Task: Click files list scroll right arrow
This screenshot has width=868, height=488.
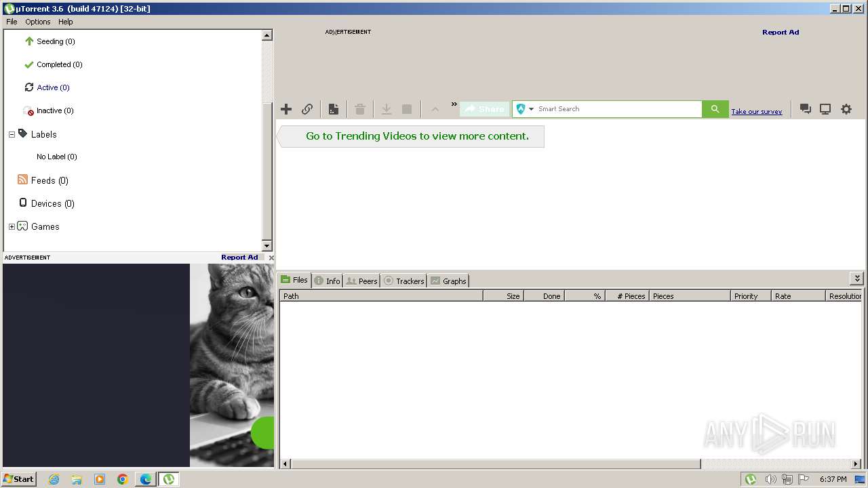Action: click(857, 464)
